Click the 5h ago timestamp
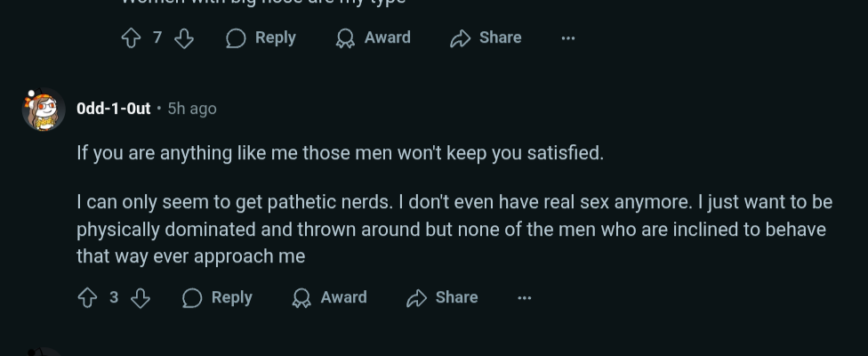 point(192,109)
